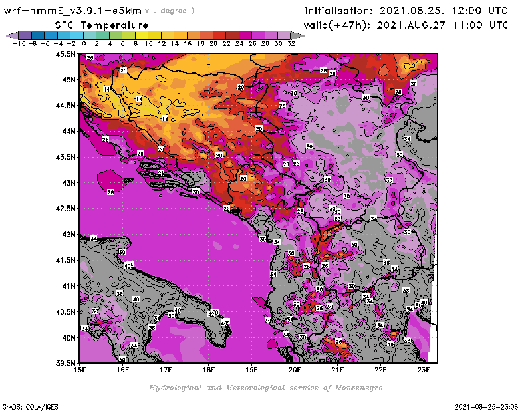Click the gray arrow swatch above 32
The image size is (532, 411).
[297, 35]
